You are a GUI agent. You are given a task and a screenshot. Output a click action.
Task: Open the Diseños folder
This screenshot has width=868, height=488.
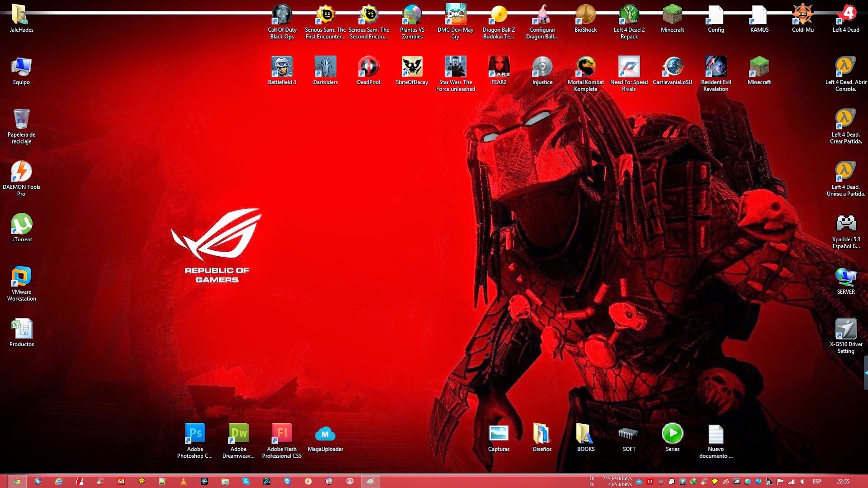pyautogui.click(x=542, y=438)
